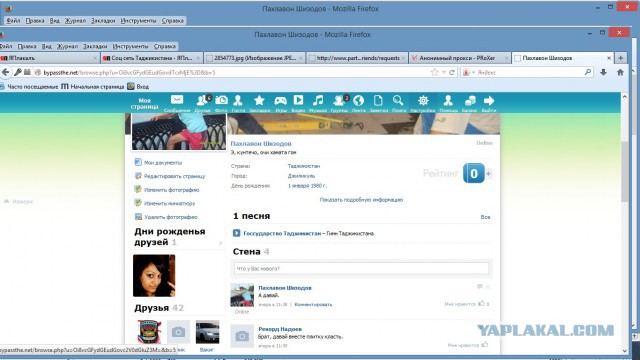
Task: Open Видео play icon in navbar
Action: (298, 100)
